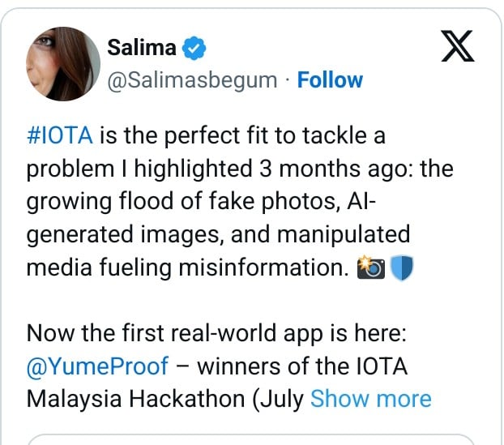Open the #IOTA hashtag
The image size is (504, 445).
pyautogui.click(x=60, y=136)
